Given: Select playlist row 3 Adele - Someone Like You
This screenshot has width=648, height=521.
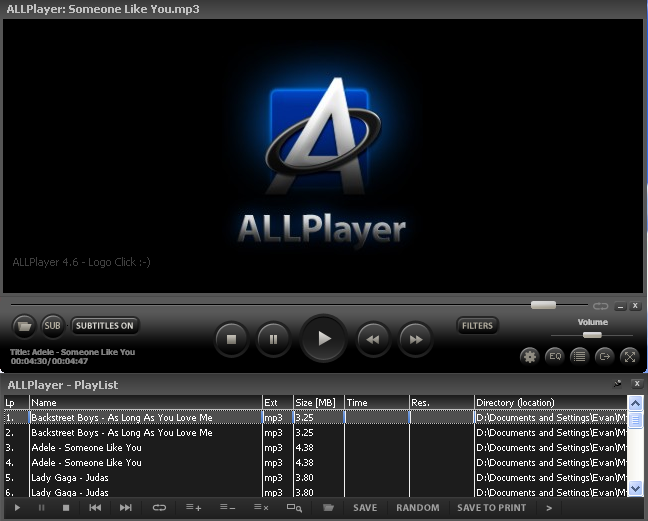Looking at the screenshot, I should click(315, 447).
